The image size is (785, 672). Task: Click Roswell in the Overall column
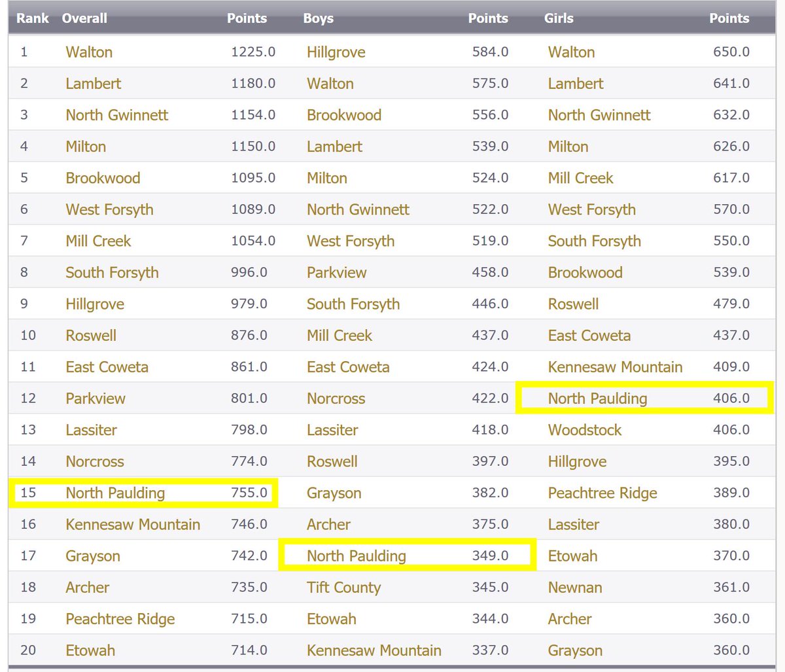pos(91,336)
